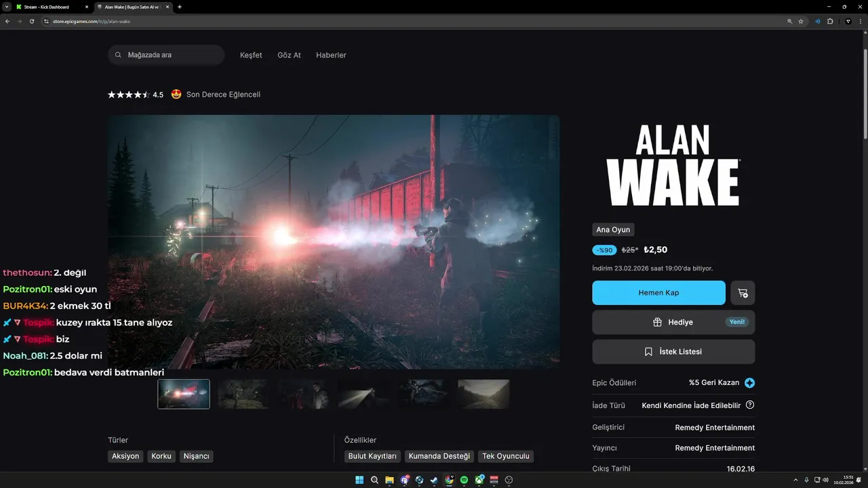Switch to Chrome in taskbar
Screen dimensions: 868x488
[x=449, y=480]
